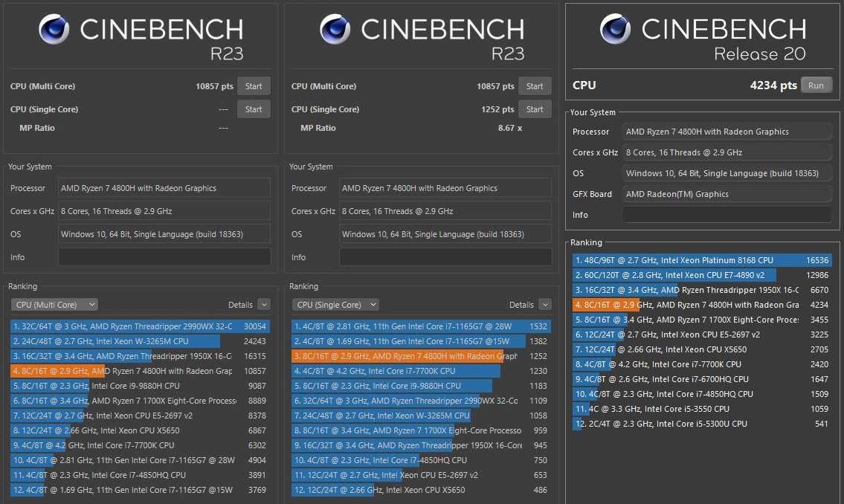This screenshot has height=504, width=844.
Task: Select the Intel Xeon E7-4890 v2 entry
Action: coord(701,275)
